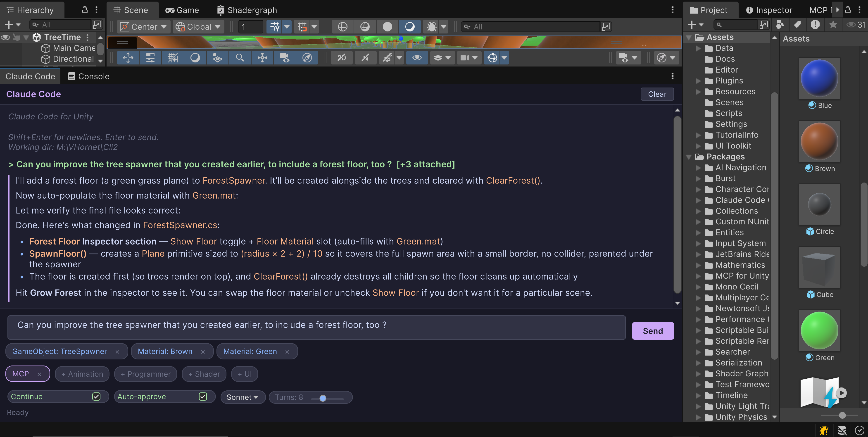Select the debug bug icon in the top toolbar
Screen dimensions: 868x437
[432, 27]
